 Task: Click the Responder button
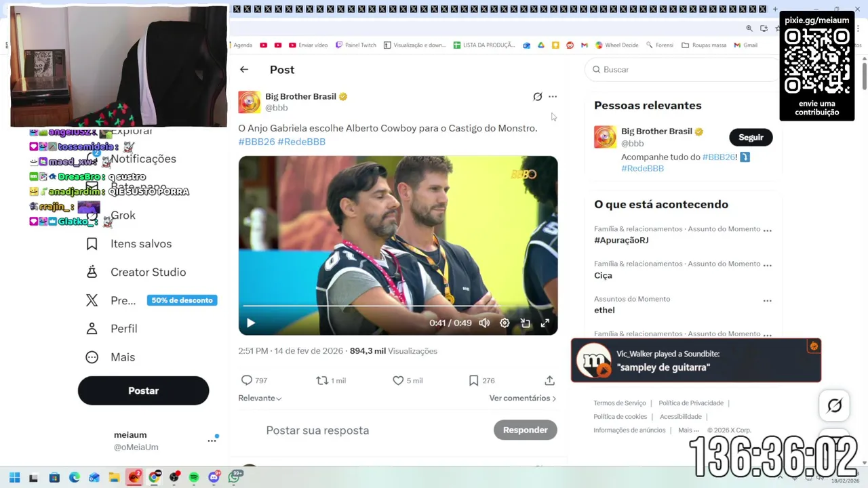pyautogui.click(x=526, y=430)
